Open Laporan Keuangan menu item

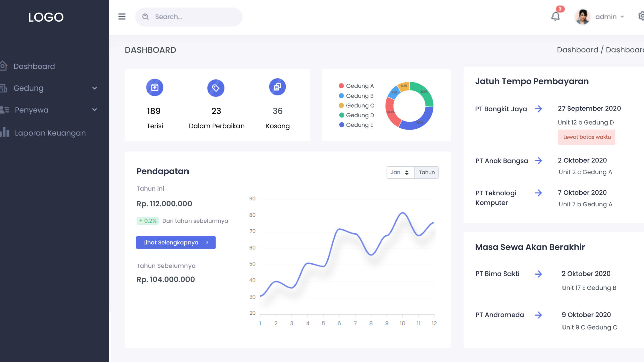pyautogui.click(x=50, y=133)
